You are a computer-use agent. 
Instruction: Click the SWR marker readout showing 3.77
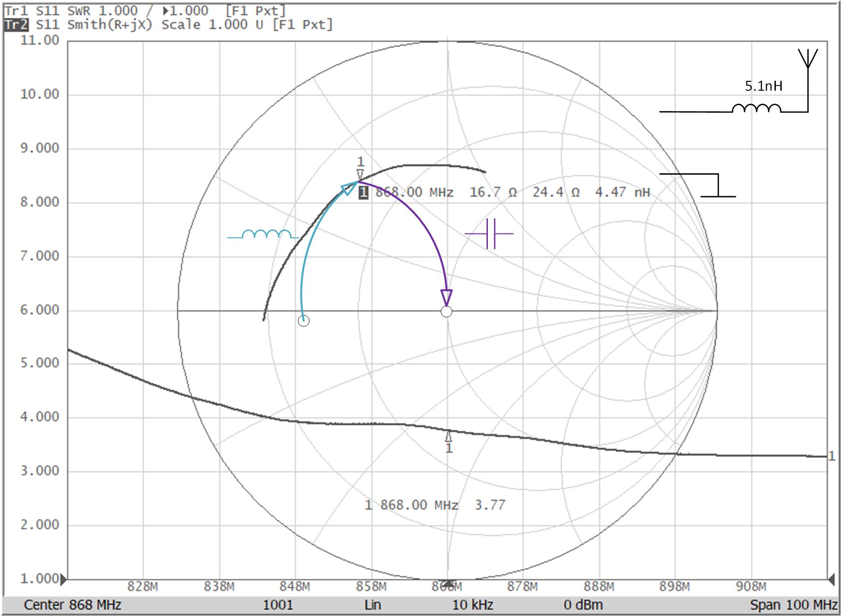pyautogui.click(x=490, y=505)
